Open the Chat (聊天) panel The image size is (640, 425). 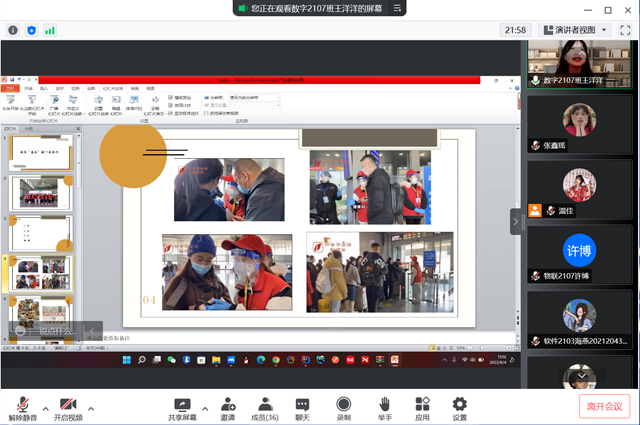[302, 409]
